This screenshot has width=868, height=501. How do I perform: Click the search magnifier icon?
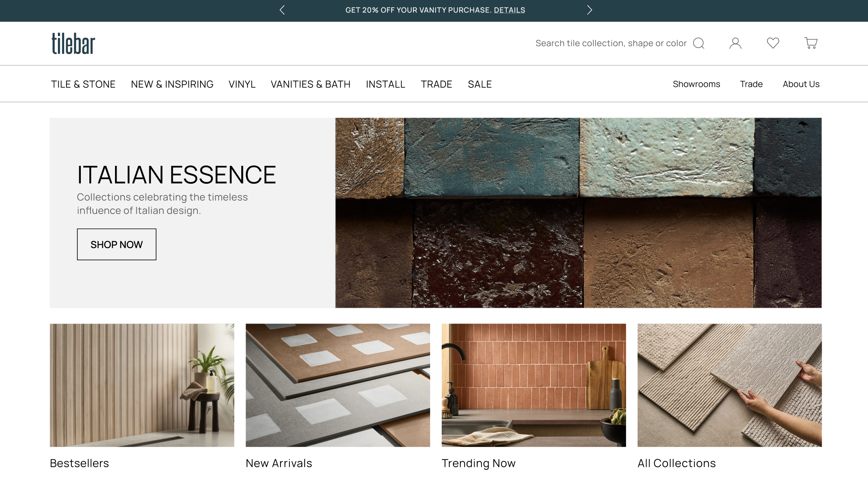[699, 43]
